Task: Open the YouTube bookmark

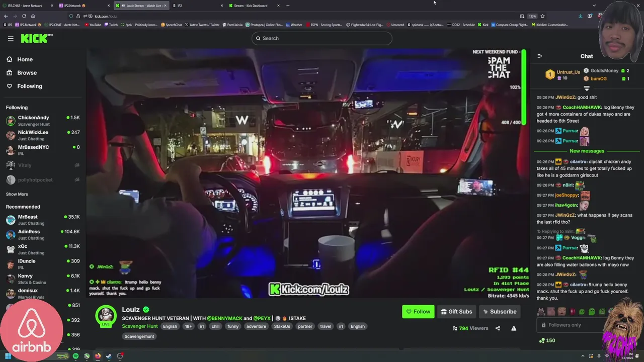Action: tap(93, 25)
